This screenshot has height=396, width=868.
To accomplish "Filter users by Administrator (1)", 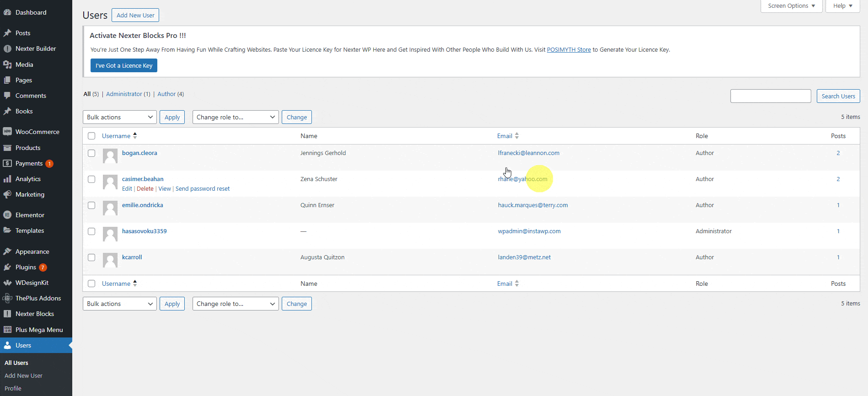I will 128,94.
